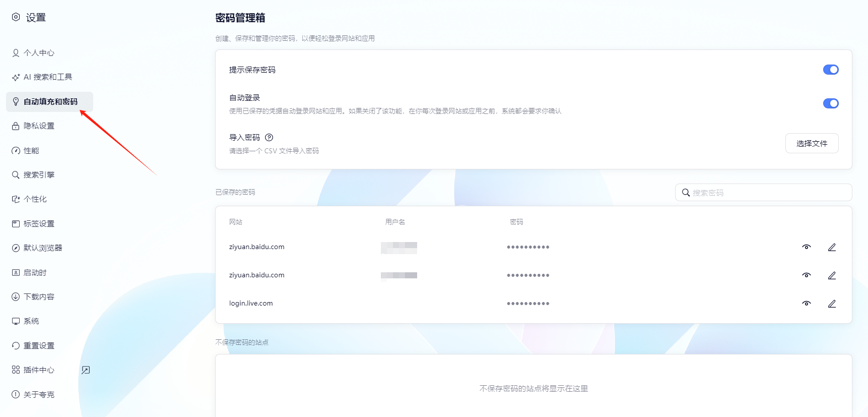Show password for first ziyuan.baidu.com row
This screenshot has width=868, height=417.
[807, 247]
